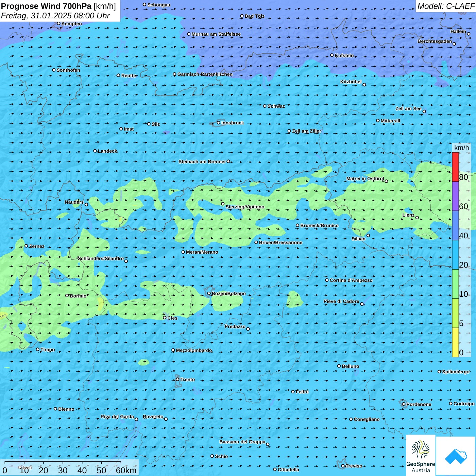The height and width of the screenshot is (476, 476).
Task: Click the 'Conegliano' label
Action: pos(367,419)
